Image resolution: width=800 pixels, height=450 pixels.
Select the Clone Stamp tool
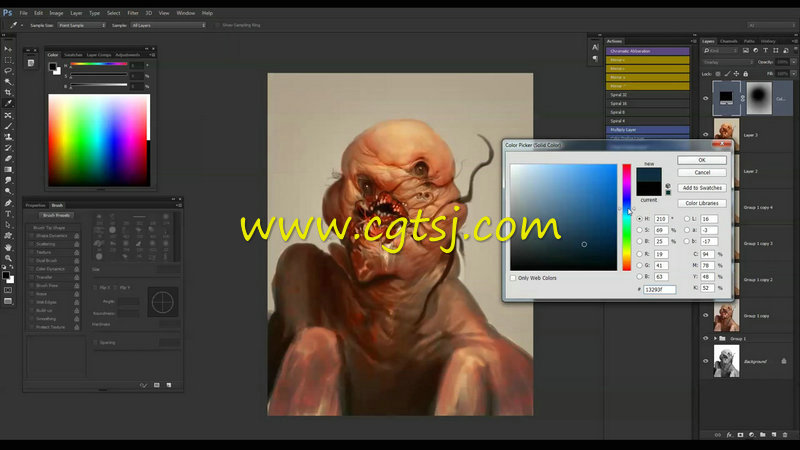[8, 137]
